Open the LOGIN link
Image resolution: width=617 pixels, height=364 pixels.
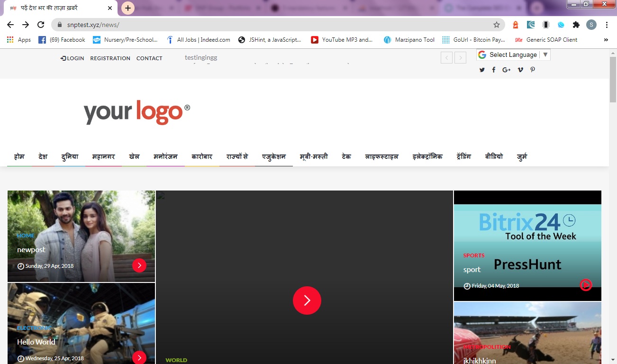click(x=72, y=58)
